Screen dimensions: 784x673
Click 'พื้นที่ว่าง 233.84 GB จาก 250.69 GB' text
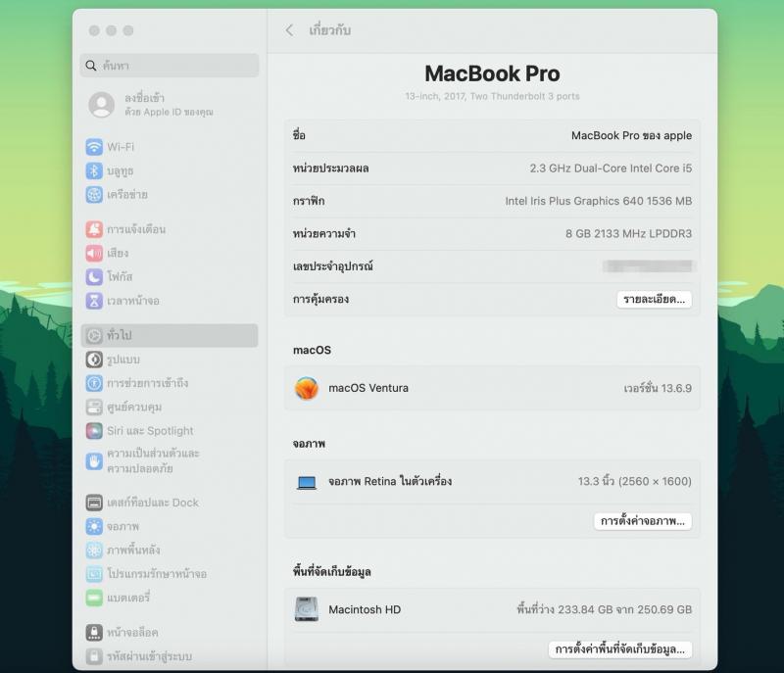point(604,609)
